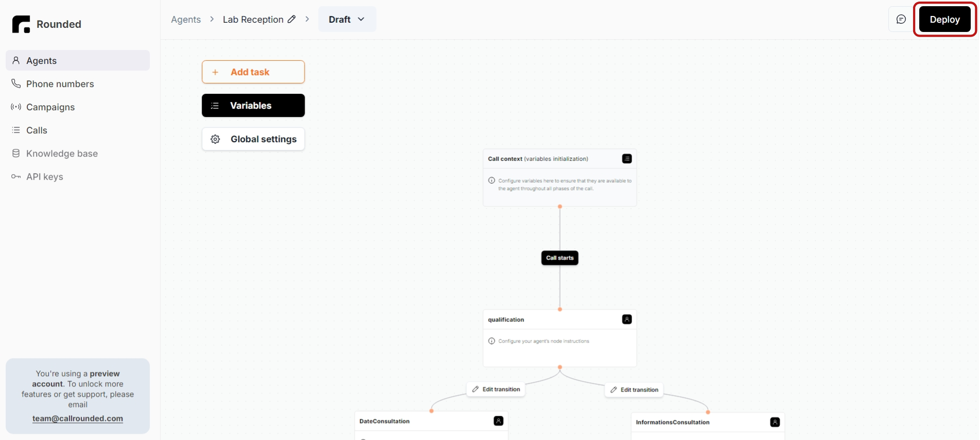The image size is (980, 440).
Task: Edit transition leading to DateConsultation
Action: (496, 389)
